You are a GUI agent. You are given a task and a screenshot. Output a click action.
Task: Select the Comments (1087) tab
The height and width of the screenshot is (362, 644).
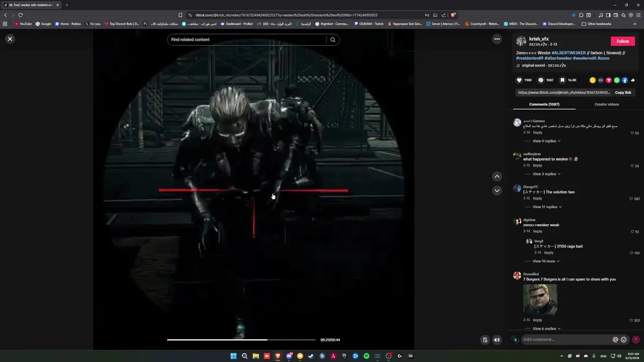(544, 104)
